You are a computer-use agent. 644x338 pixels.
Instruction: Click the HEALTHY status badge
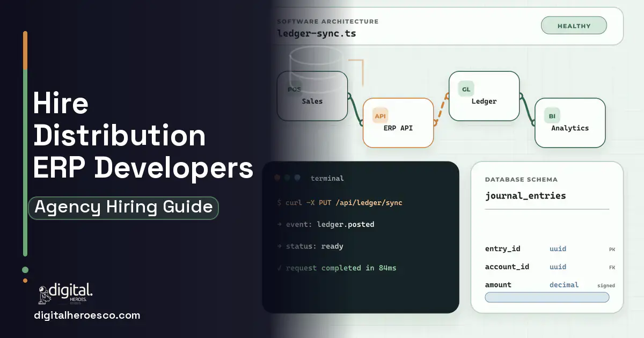point(574,26)
